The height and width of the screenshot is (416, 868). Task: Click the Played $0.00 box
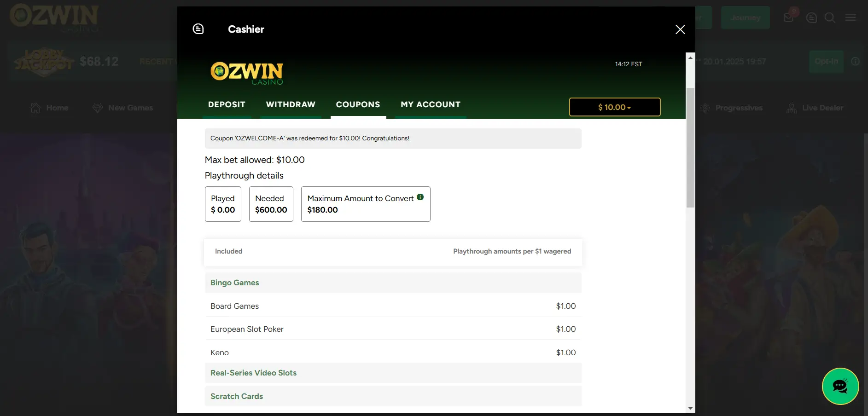(223, 204)
